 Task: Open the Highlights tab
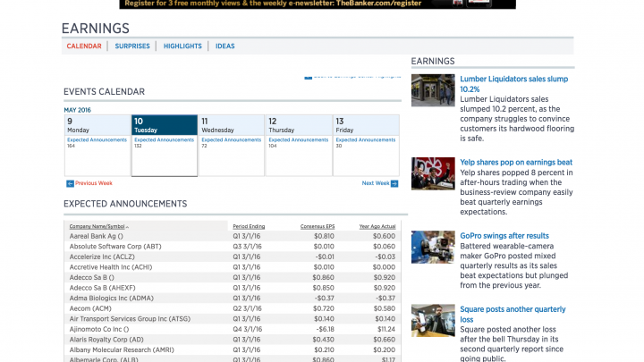click(182, 46)
